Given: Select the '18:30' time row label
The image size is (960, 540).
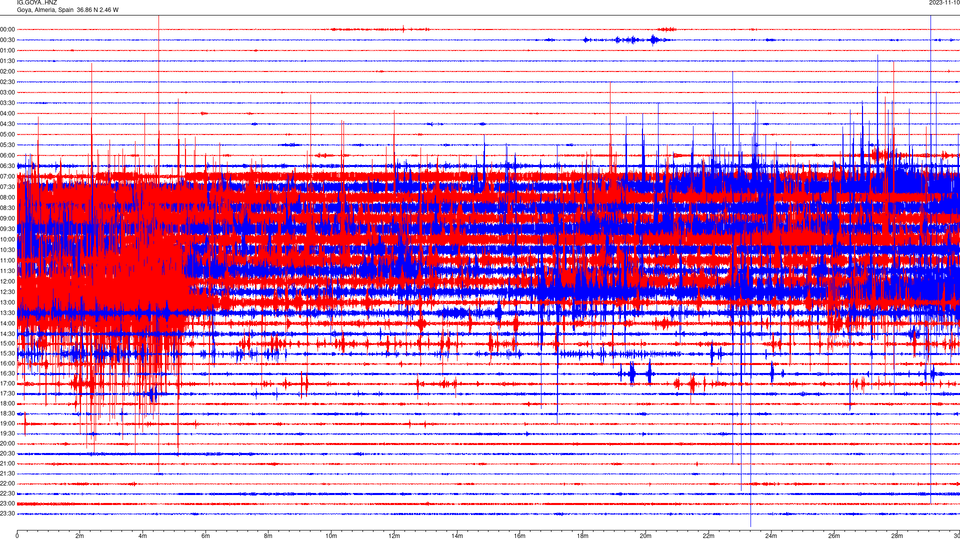Looking at the screenshot, I should [7, 414].
